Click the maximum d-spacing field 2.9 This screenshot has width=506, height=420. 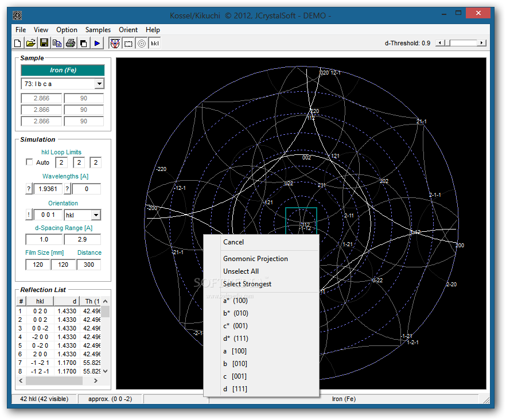click(x=82, y=239)
